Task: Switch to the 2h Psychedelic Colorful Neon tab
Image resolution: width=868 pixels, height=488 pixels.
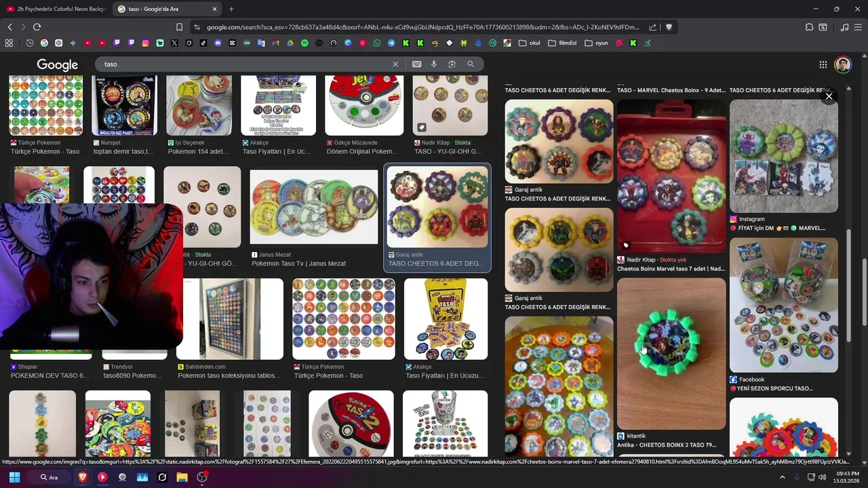Action: (56, 9)
